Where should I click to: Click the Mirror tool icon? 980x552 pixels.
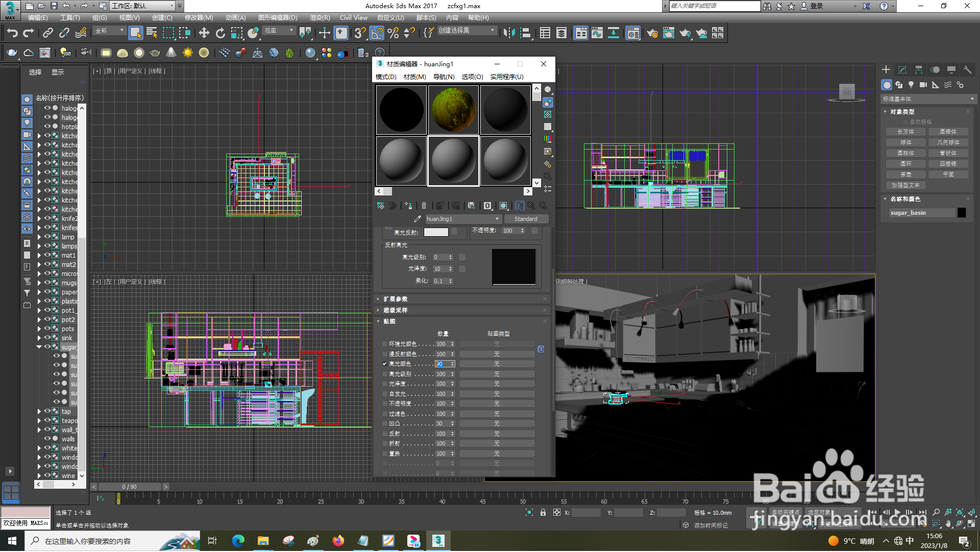[x=509, y=33]
